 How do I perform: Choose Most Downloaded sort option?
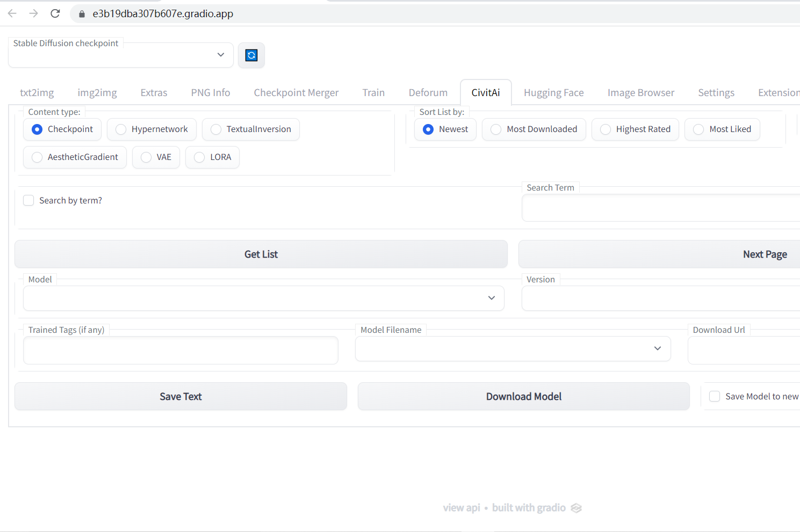(x=534, y=129)
